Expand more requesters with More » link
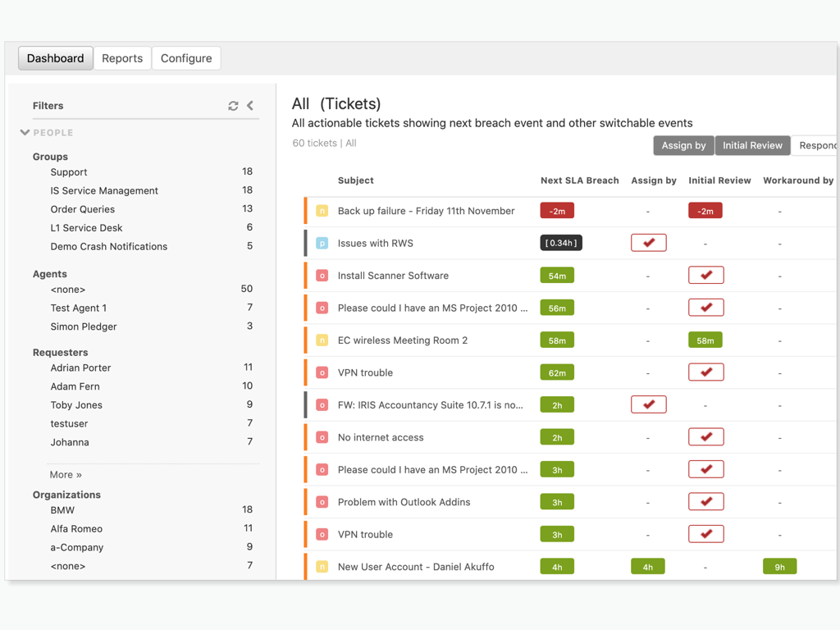The height and width of the screenshot is (630, 840). (x=66, y=474)
